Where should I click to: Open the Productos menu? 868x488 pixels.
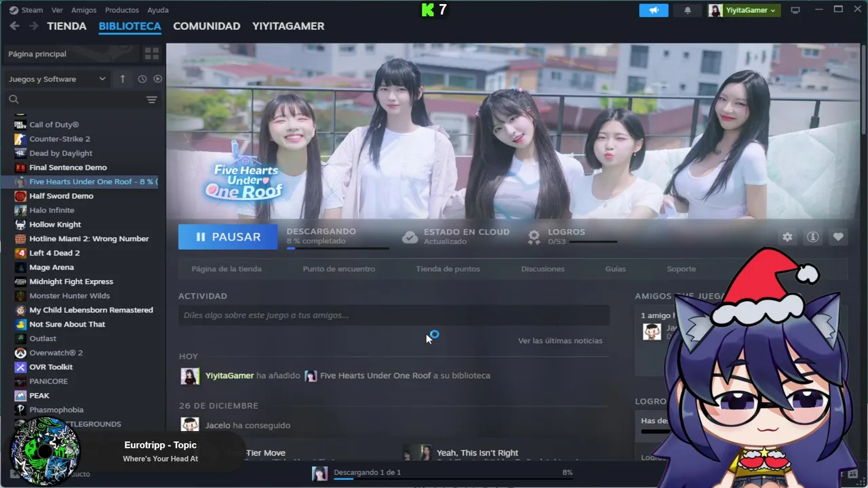122,10
